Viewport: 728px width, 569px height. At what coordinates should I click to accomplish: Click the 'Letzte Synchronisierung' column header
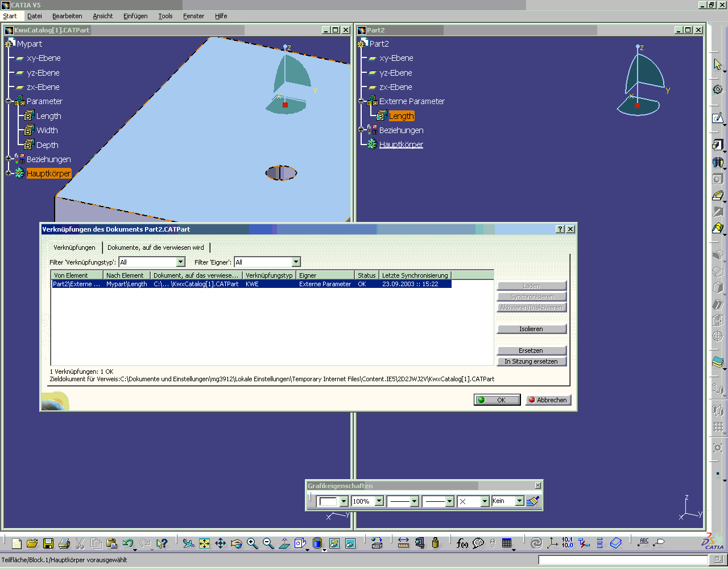click(x=415, y=275)
